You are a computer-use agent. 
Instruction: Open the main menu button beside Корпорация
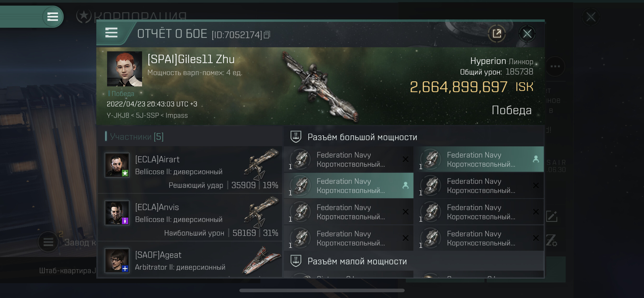point(52,17)
